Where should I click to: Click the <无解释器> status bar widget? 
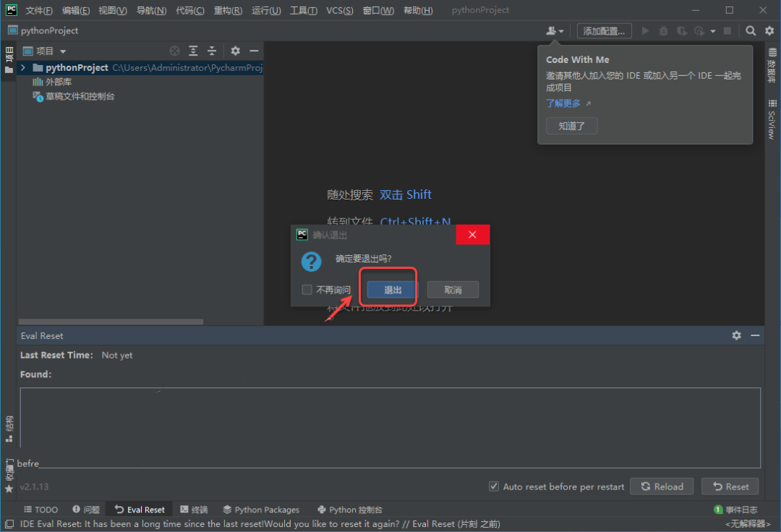tap(748, 523)
